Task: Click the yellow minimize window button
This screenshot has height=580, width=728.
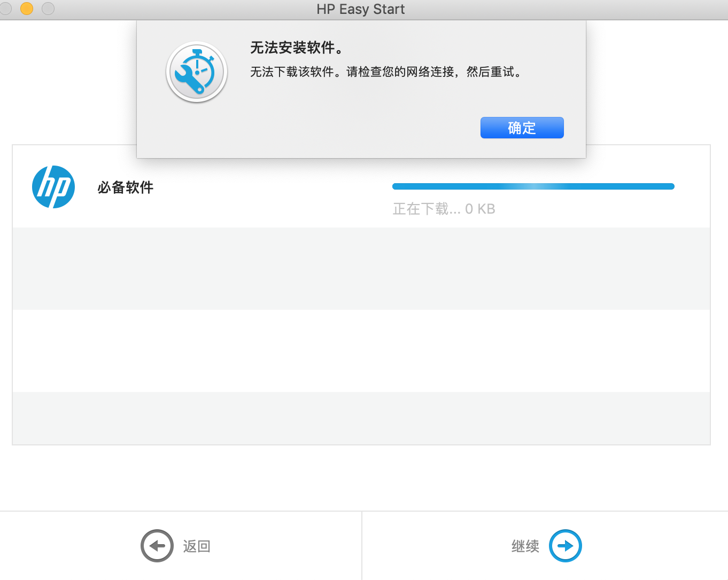Action: click(27, 9)
